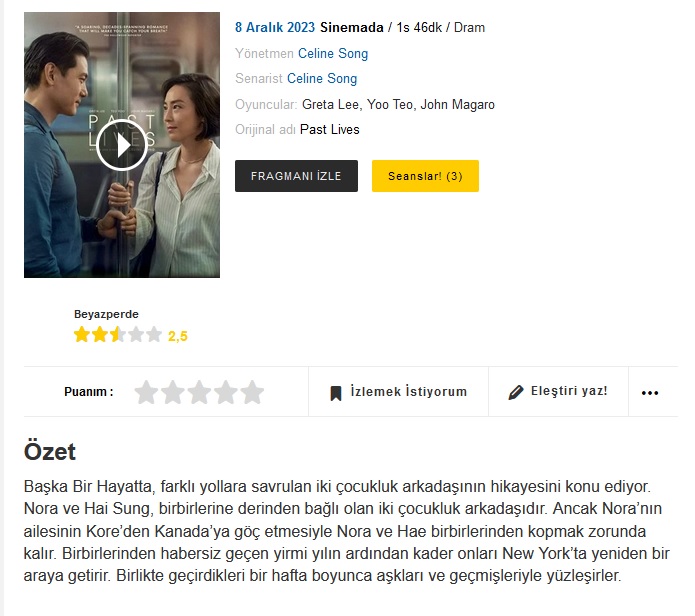Image resolution: width=695 pixels, height=616 pixels.
Task: Click the pencil icon for Eleştiri yaz
Action: [515, 392]
